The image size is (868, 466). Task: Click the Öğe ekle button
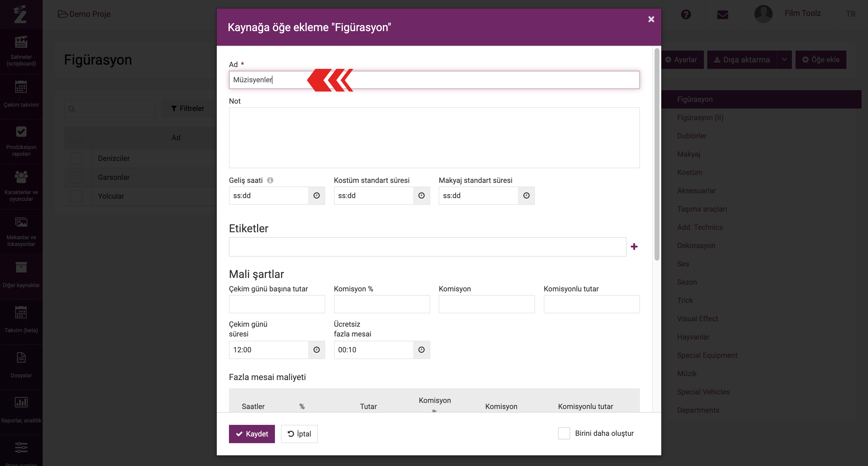(821, 60)
